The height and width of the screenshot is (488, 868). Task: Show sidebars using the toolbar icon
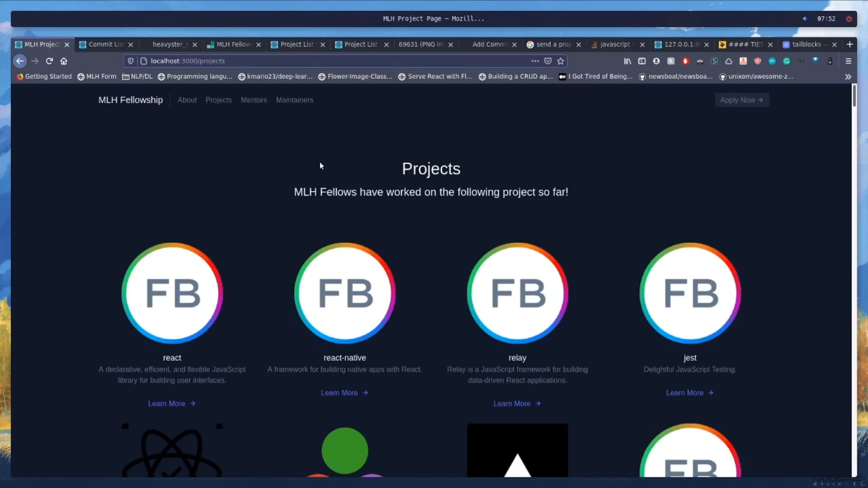tap(642, 61)
